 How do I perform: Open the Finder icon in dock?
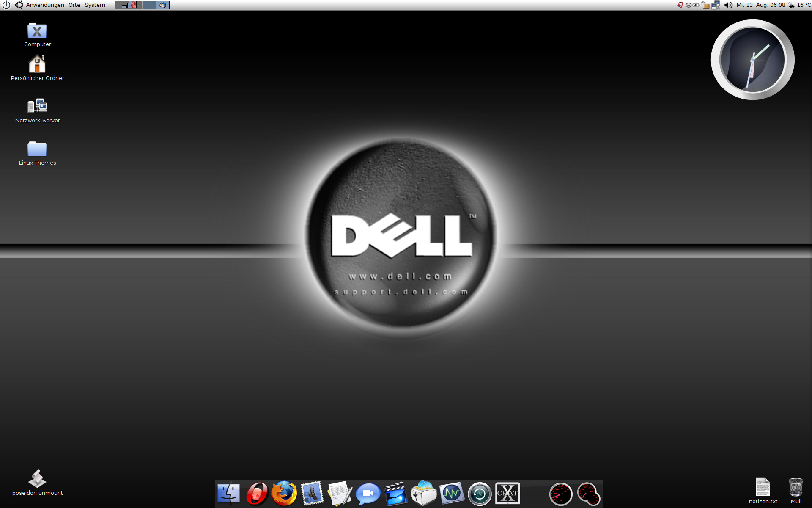[228, 494]
